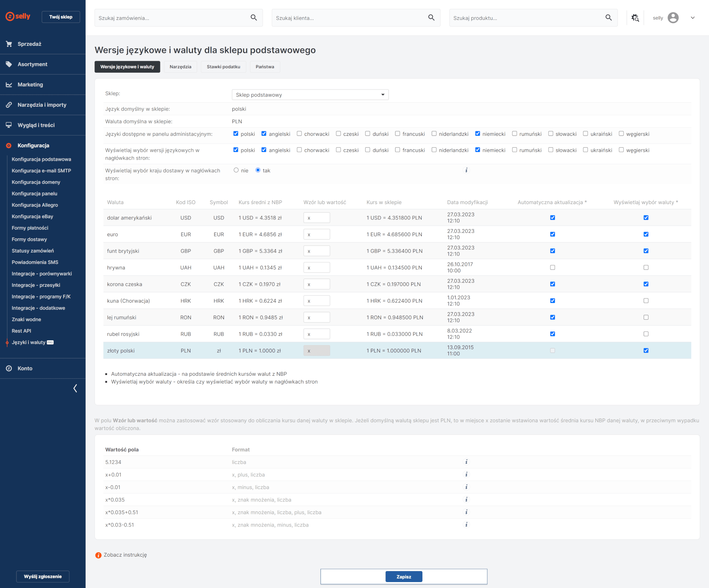Screen dimensions: 709x588
Task: Select the Wersje językowe i waluty tab
Action: [127, 67]
